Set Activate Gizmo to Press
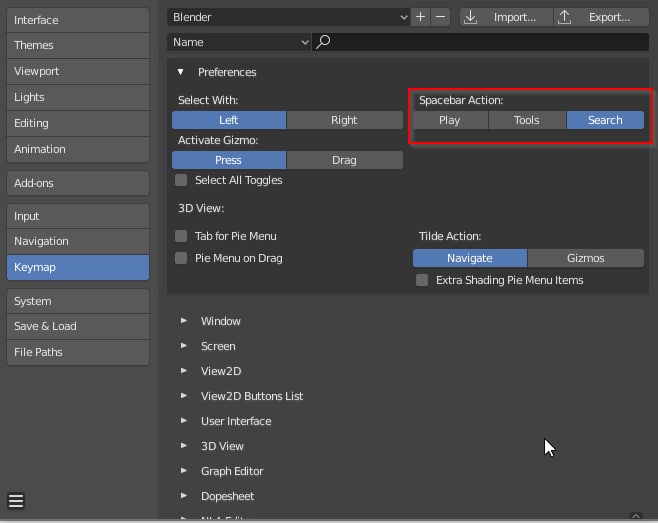The height and width of the screenshot is (523, 658). pos(229,160)
